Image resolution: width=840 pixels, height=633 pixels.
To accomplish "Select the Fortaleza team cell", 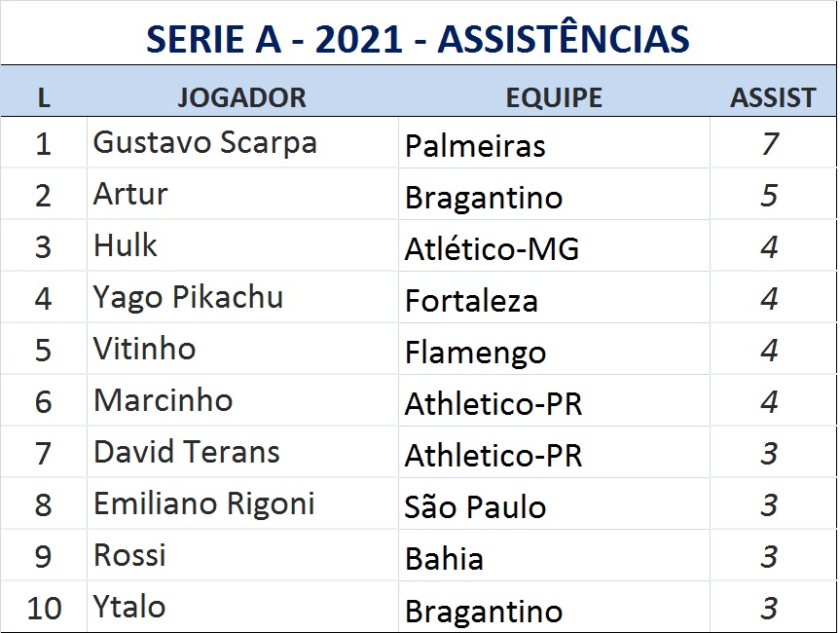I will click(471, 301).
